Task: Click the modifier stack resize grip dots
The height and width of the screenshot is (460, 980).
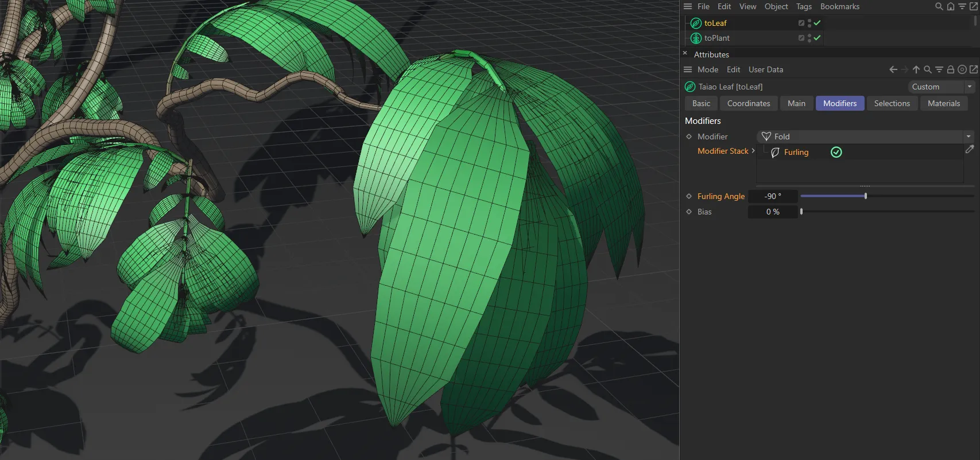Action: pos(865,186)
